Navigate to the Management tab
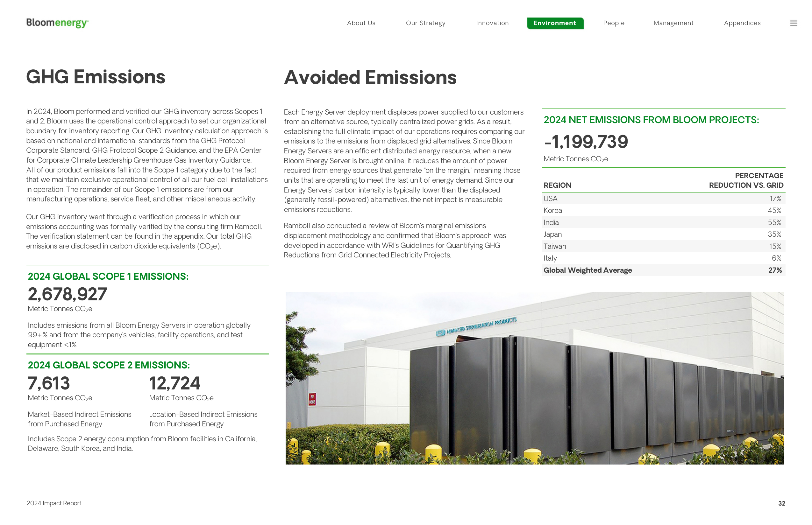This screenshot has width=812, height=525. tap(673, 23)
